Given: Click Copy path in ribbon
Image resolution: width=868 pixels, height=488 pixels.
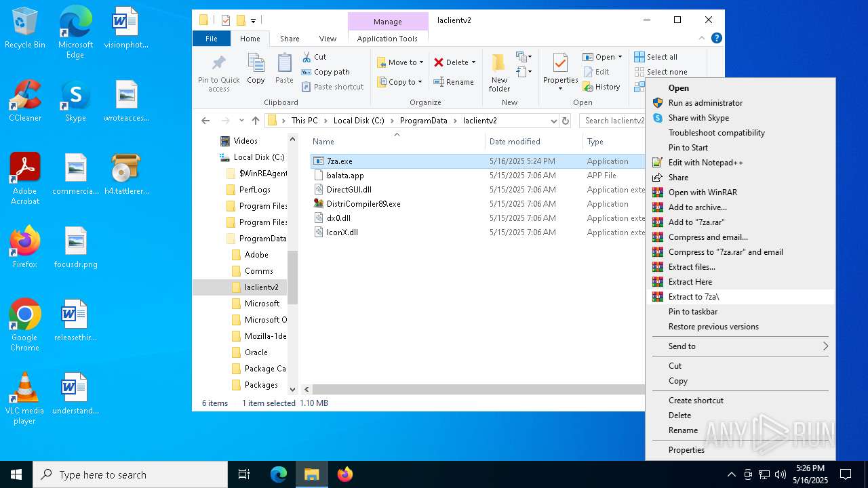Looking at the screenshot, I should pyautogui.click(x=325, y=72).
